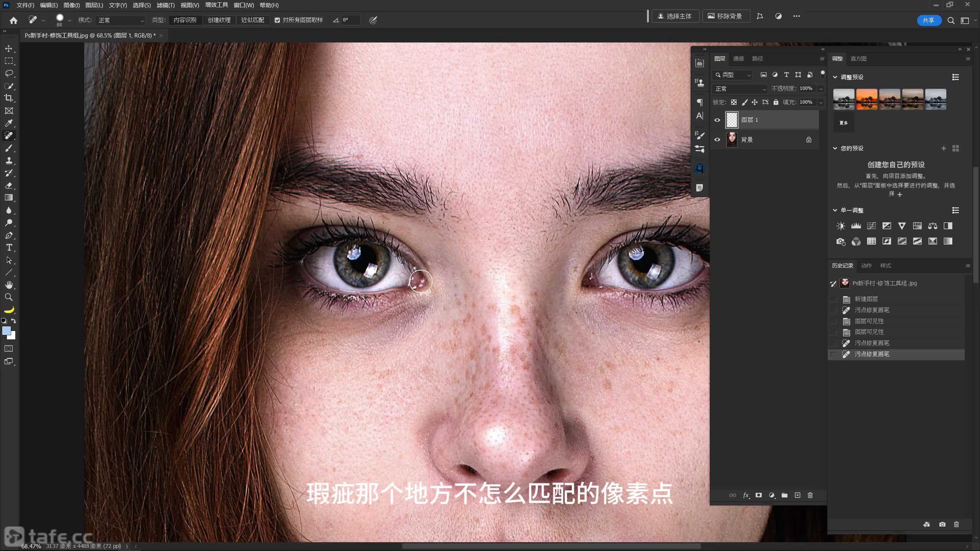980x551 pixels.
Task: Add a Curves adjustment from single adjustments
Action: tap(871, 226)
